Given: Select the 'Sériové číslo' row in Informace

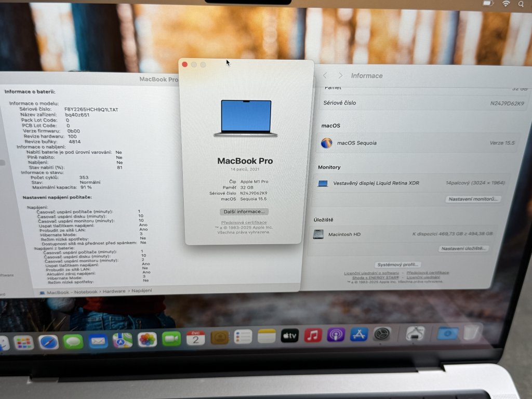Looking at the screenshot, I should coord(423,103).
